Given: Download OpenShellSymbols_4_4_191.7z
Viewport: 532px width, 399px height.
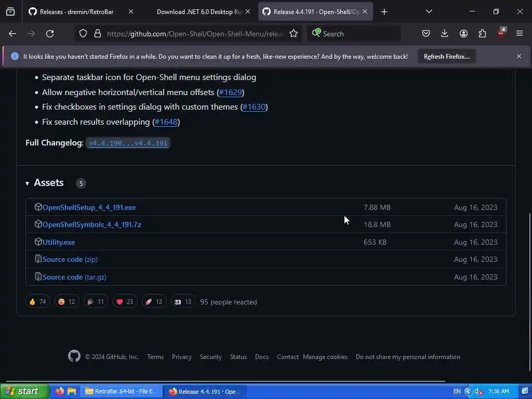Looking at the screenshot, I should click(91, 224).
